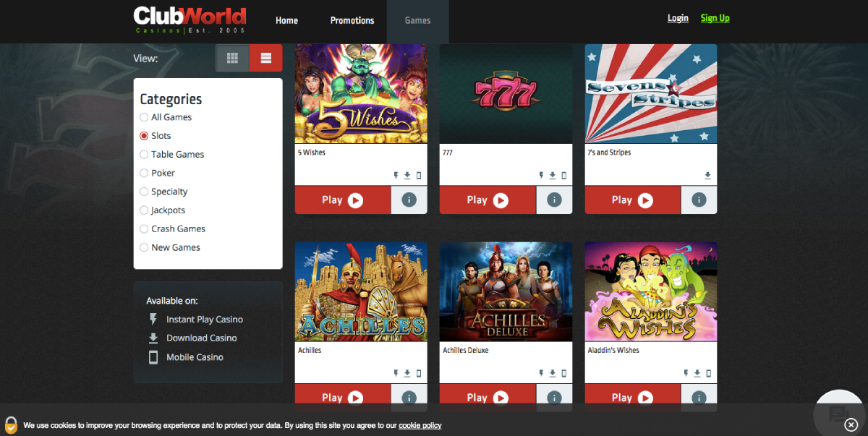Switch to grid view layout icon

[x=232, y=59]
